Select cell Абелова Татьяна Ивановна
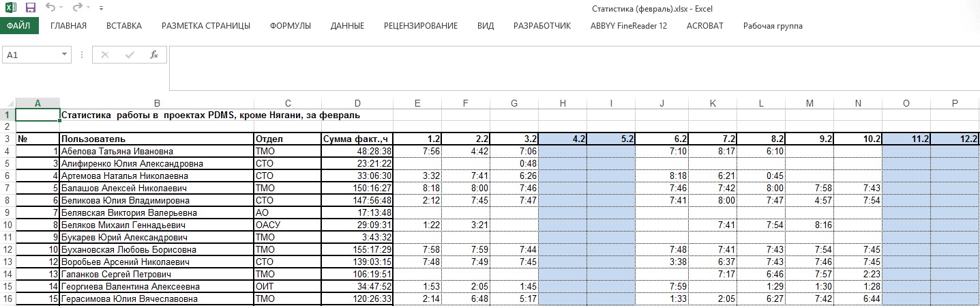This screenshot has height=306, width=980. coord(157,151)
